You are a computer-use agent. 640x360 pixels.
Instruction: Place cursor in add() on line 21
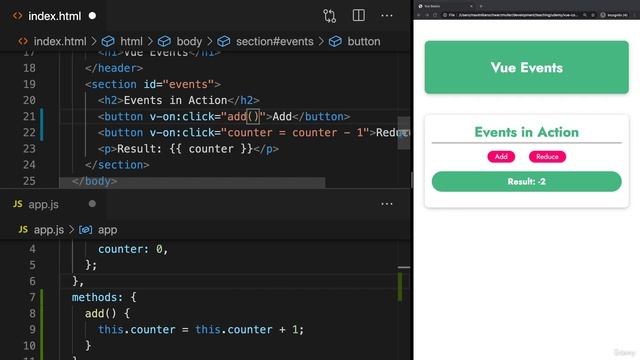tap(243, 117)
